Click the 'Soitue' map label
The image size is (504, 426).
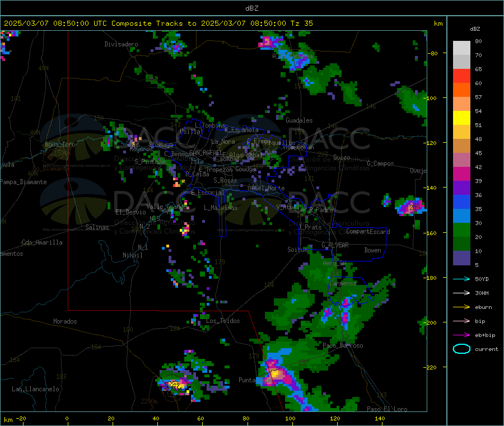tap(297, 250)
